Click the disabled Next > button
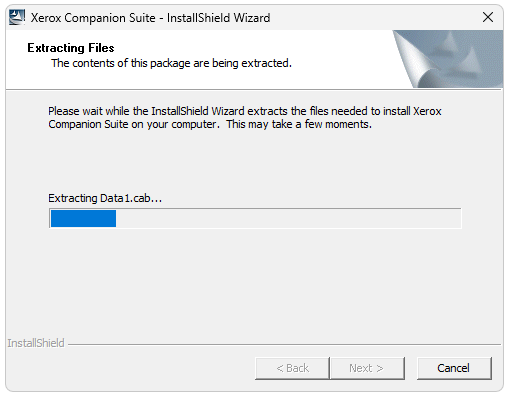Screen dimensions: 508x394 click(x=367, y=368)
